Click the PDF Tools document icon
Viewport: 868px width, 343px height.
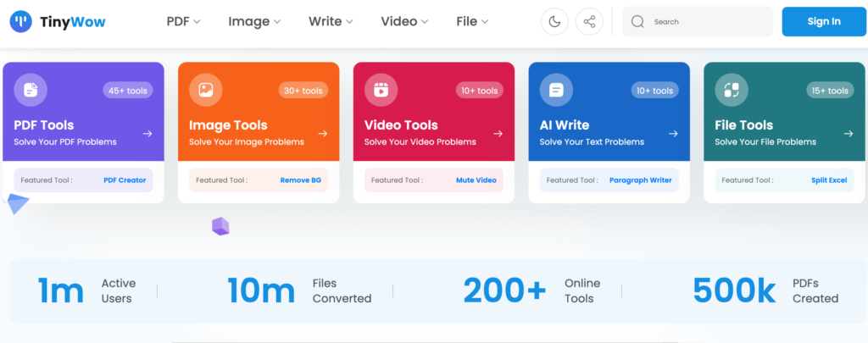pos(31,90)
